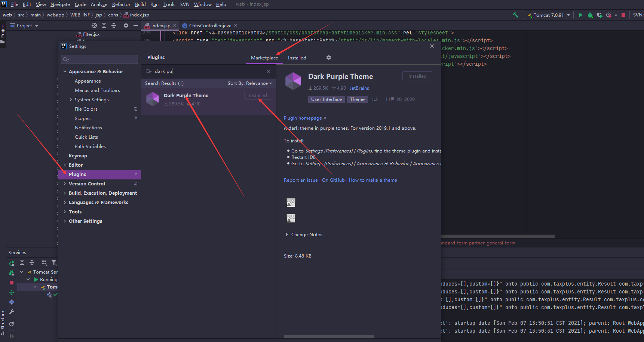Click How to make a theme link

(x=373, y=180)
